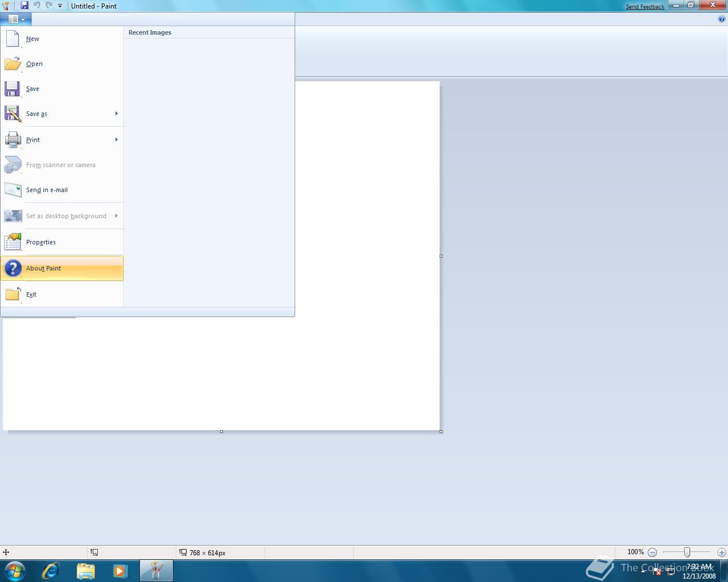
Task: Click the clock showing 12/13/2008
Action: [699, 571]
